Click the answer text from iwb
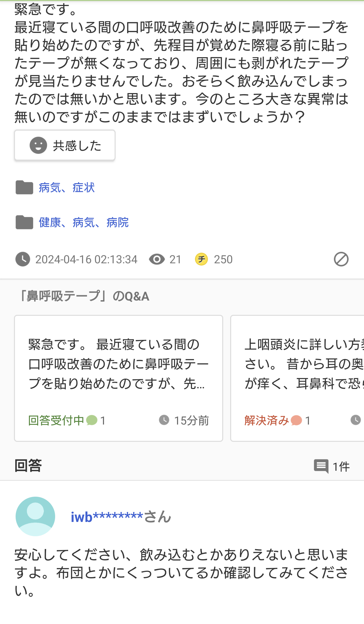 [181, 572]
